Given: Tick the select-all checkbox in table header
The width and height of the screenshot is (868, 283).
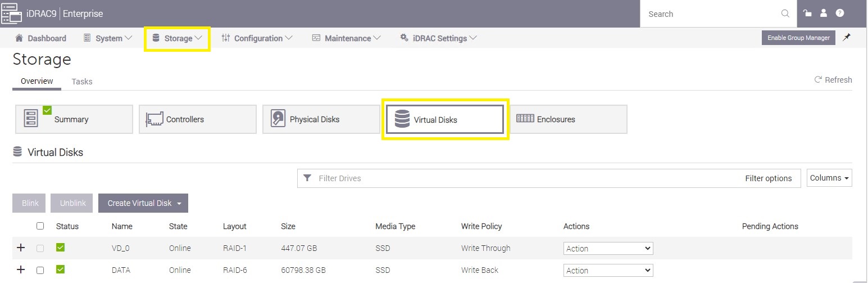Looking at the screenshot, I should point(40,226).
